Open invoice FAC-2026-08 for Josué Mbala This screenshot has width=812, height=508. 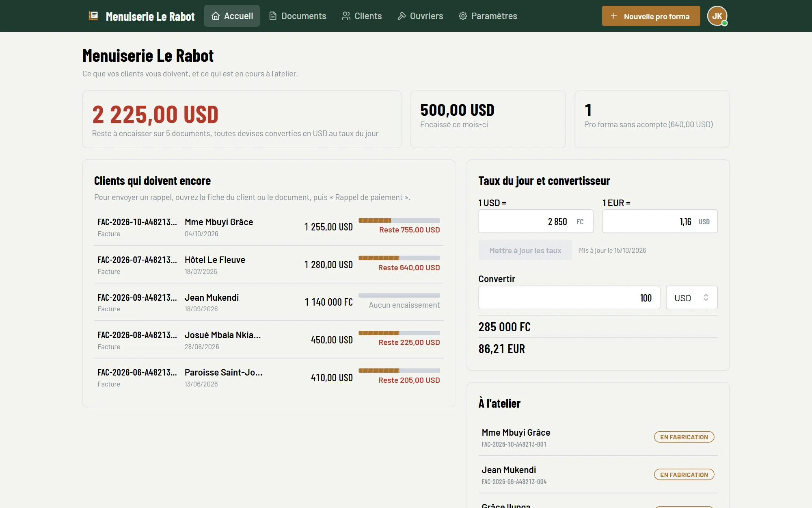tap(269, 340)
